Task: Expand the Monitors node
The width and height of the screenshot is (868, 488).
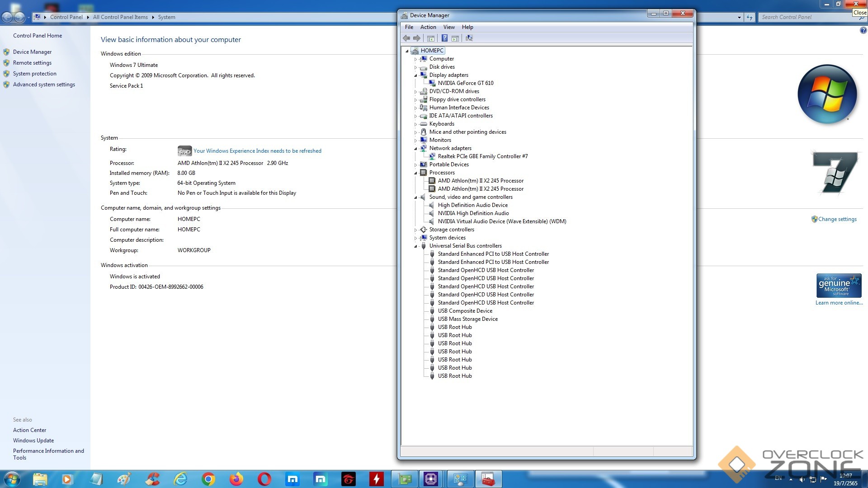Action: 415,141
